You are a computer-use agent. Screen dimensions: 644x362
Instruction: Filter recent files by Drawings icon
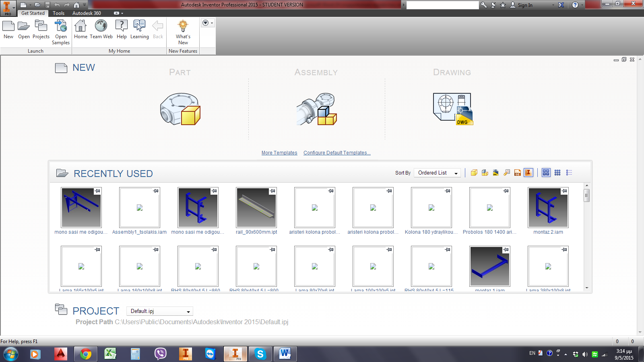496,173
